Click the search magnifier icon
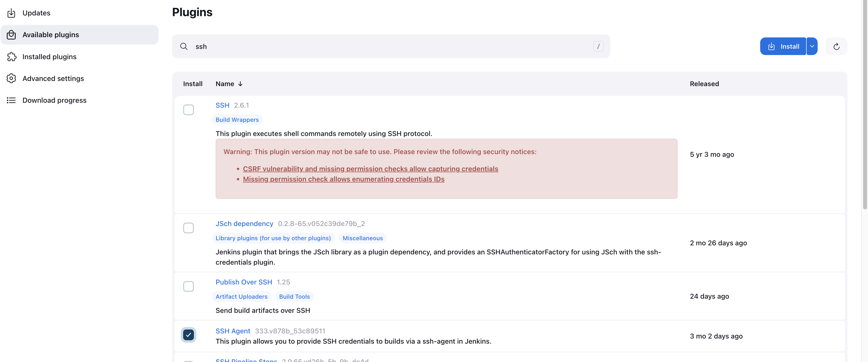Viewport: 868px width, 362px height. [184, 46]
